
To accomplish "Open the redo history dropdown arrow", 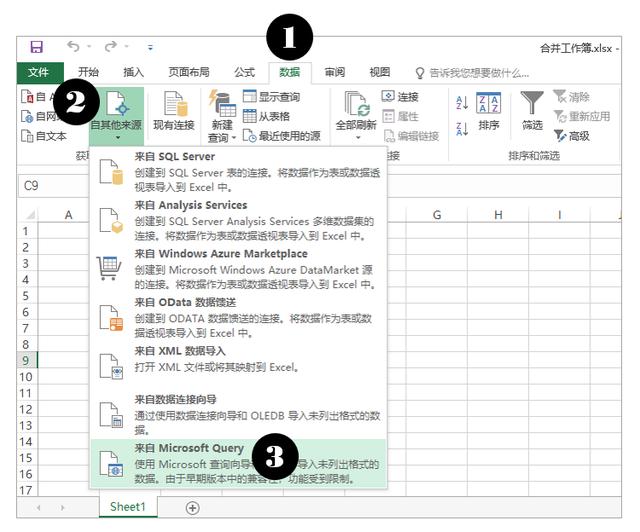I will [x=127, y=47].
